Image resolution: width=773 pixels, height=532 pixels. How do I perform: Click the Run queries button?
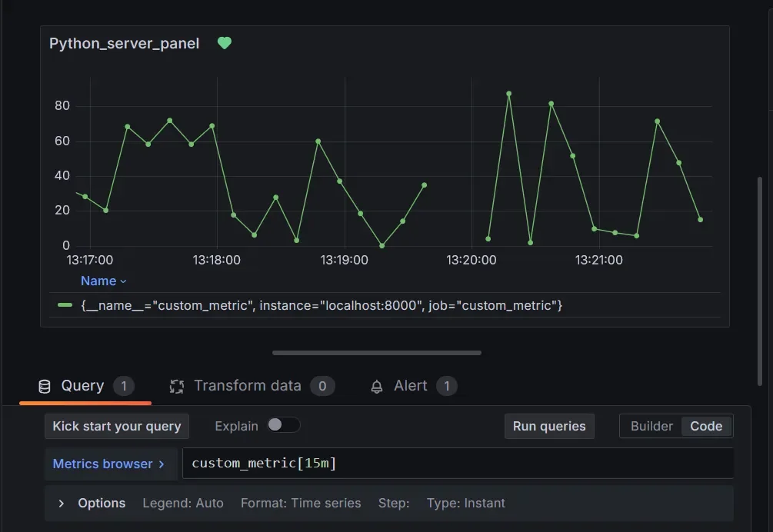[x=549, y=426]
